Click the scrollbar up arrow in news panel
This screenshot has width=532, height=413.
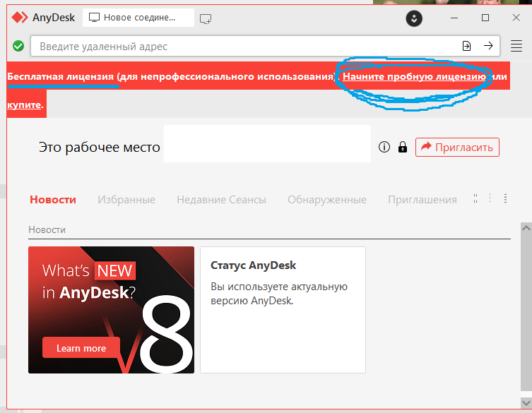point(526,228)
